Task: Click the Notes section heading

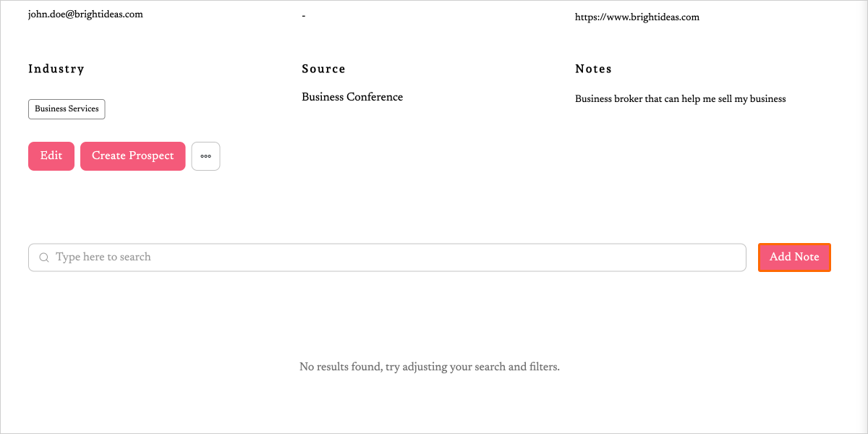Action: click(x=593, y=69)
